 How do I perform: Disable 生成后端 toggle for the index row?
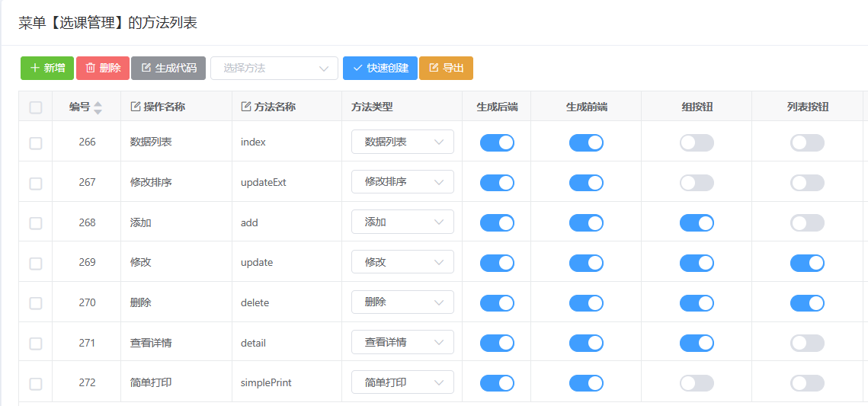(x=497, y=142)
